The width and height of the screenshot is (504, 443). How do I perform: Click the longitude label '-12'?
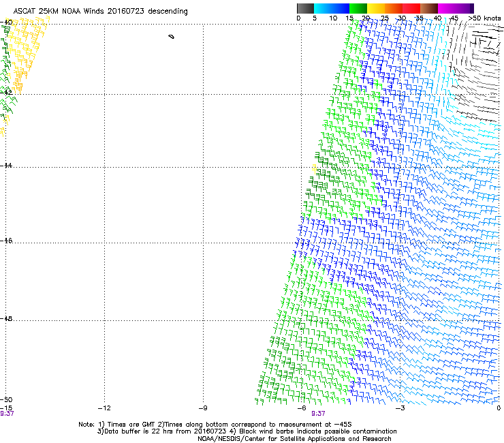(104, 408)
